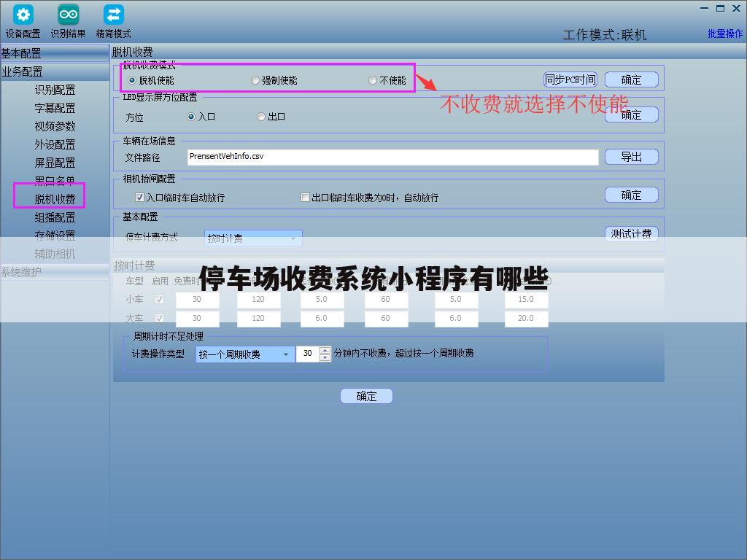Collapse the 业务配置 sidebar section
Viewport: 747px width, 560px height.
click(x=55, y=72)
